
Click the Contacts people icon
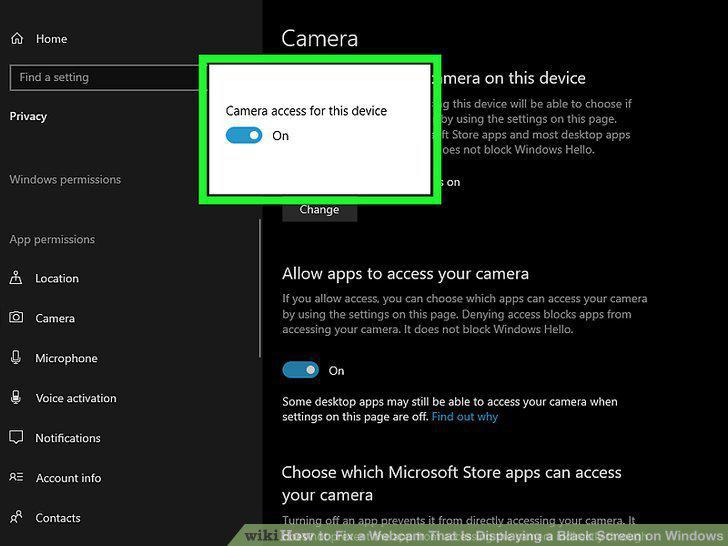point(16,516)
